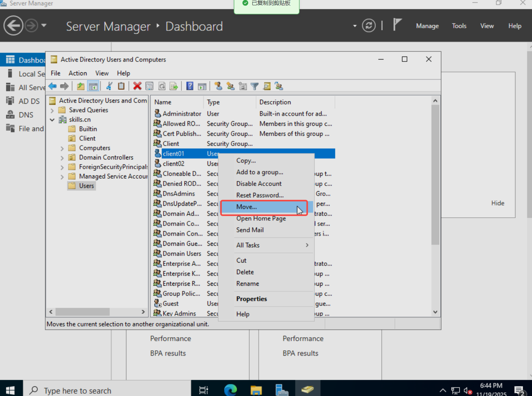Screen dimensions: 532x396
Task: Click the red X Delete toolbar icon
Action: (137, 86)
